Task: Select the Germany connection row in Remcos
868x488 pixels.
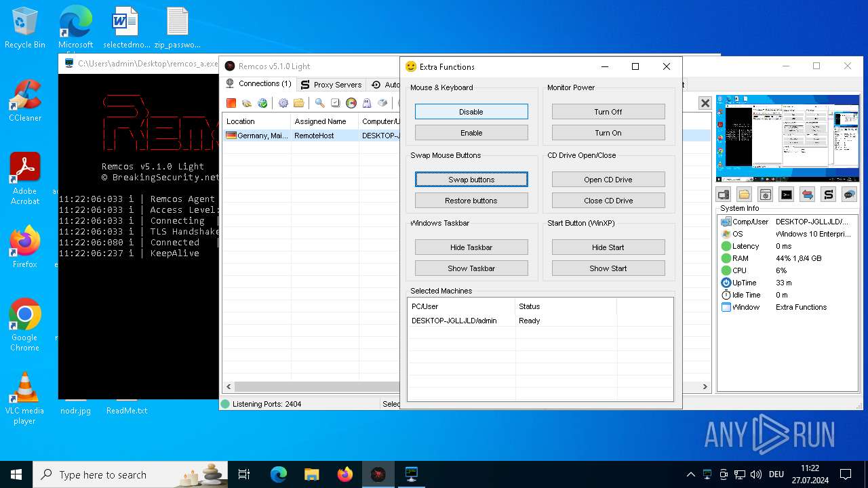Action: tap(311, 136)
